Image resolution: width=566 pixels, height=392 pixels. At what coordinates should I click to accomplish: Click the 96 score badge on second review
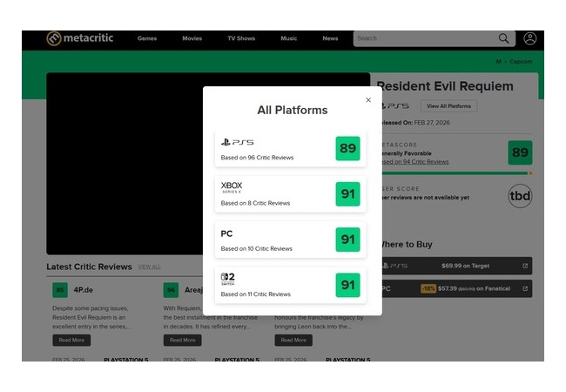point(171,290)
